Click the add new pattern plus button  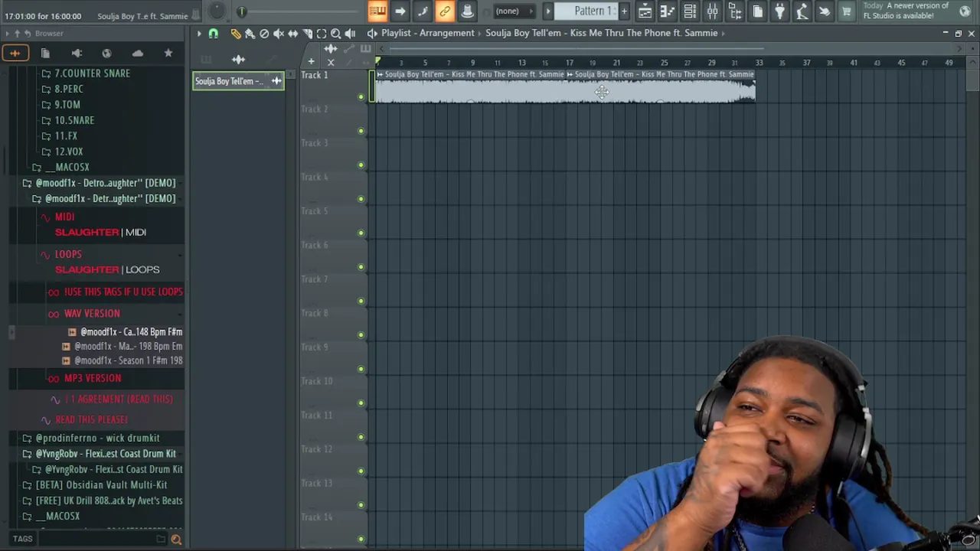point(624,11)
